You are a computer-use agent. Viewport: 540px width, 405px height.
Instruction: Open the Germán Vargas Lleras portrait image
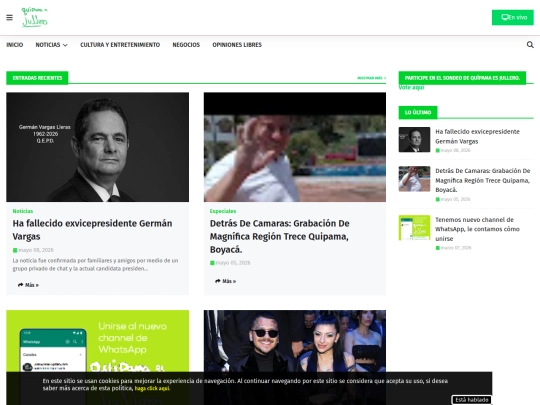point(97,147)
